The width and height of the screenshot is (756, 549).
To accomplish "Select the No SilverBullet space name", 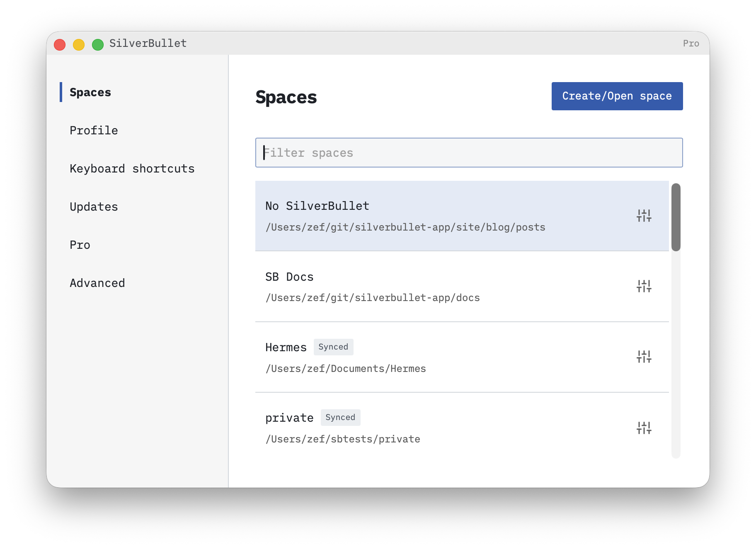I will [x=317, y=206].
